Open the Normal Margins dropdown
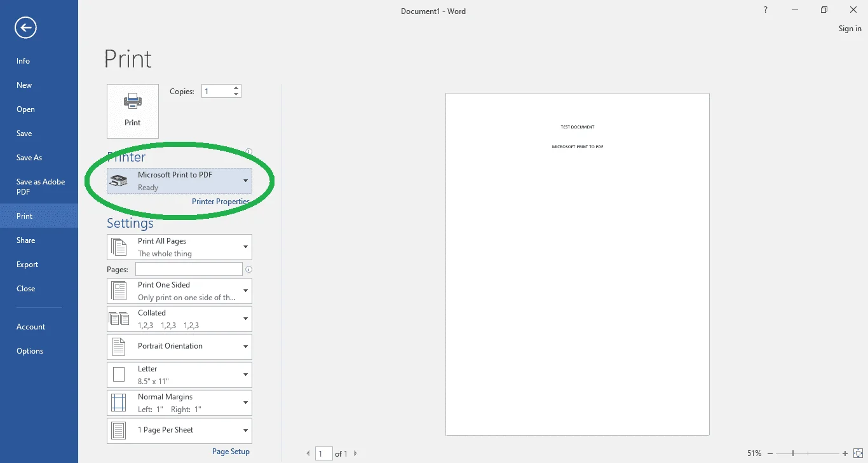Image resolution: width=868 pixels, height=463 pixels. coord(179,403)
